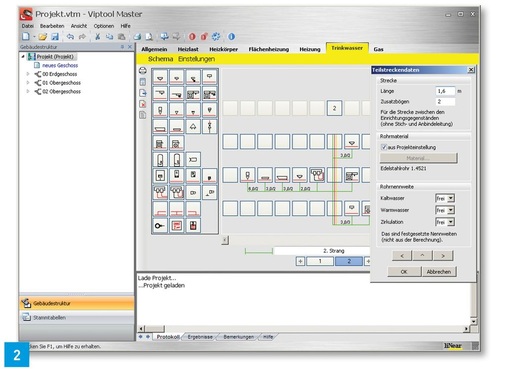Print using the main toolbar printer icon
This screenshot has height=369, width=506.
[137, 36]
